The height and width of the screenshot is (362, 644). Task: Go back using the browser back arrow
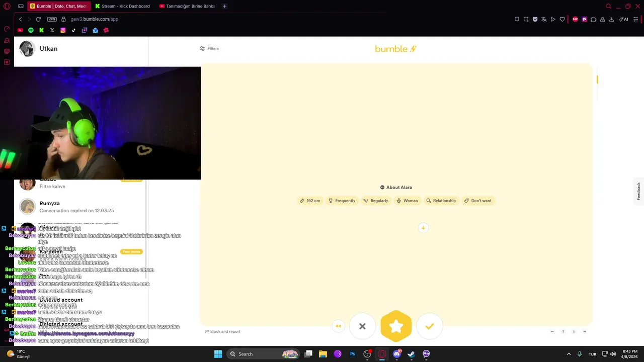pyautogui.click(x=20, y=19)
